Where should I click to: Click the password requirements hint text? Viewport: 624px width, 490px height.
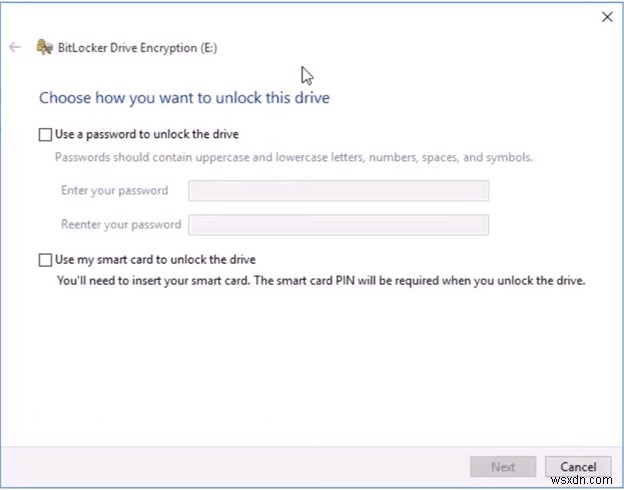coord(293,157)
